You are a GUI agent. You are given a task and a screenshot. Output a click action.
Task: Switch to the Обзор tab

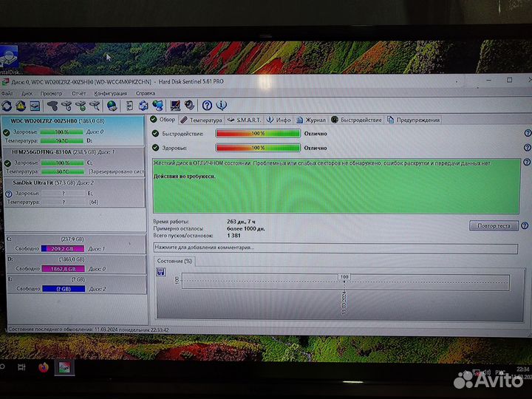coord(163,120)
